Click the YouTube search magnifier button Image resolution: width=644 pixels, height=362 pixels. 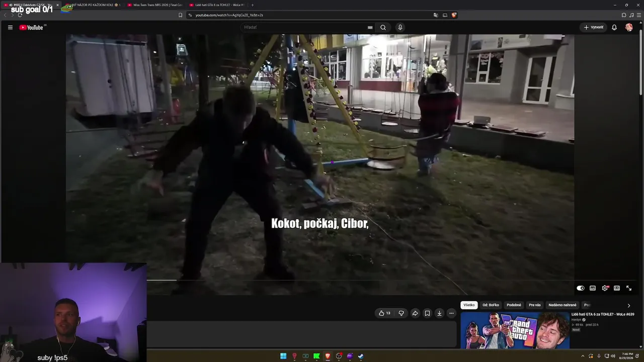click(x=383, y=28)
